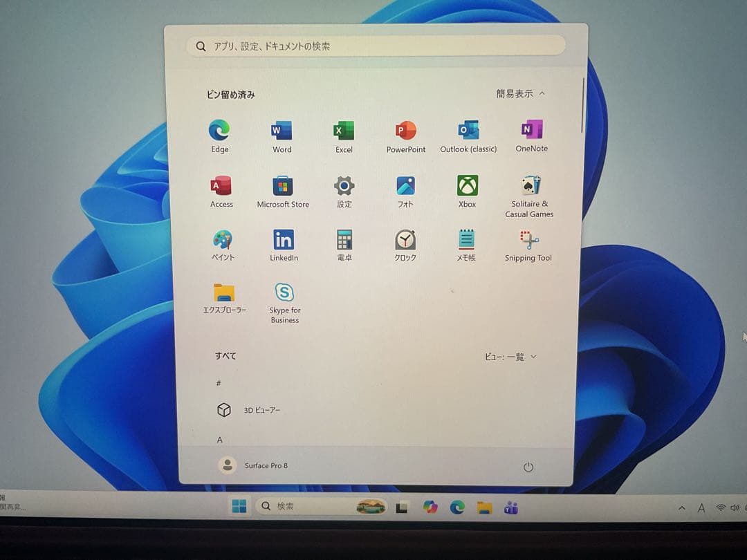Launch Access database app

(x=221, y=192)
